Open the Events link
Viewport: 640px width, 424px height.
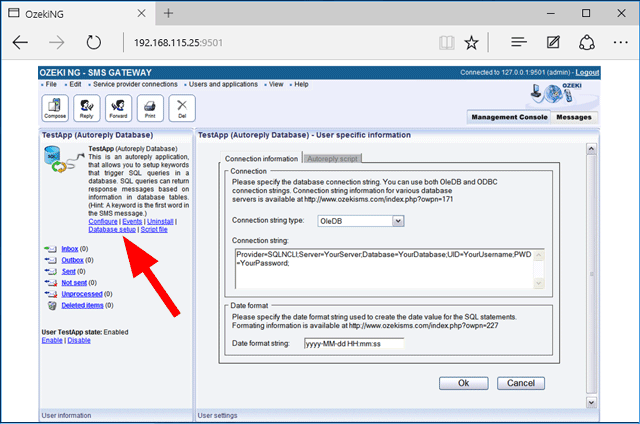(132, 222)
